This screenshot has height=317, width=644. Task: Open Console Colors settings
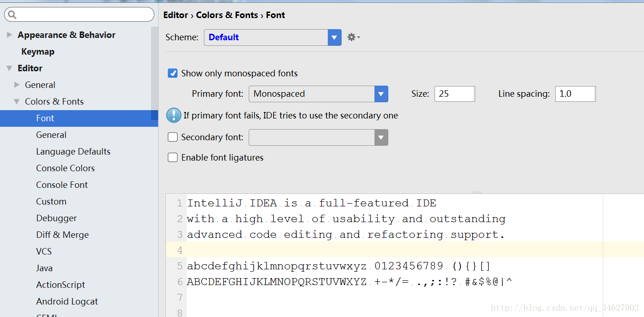[65, 168]
